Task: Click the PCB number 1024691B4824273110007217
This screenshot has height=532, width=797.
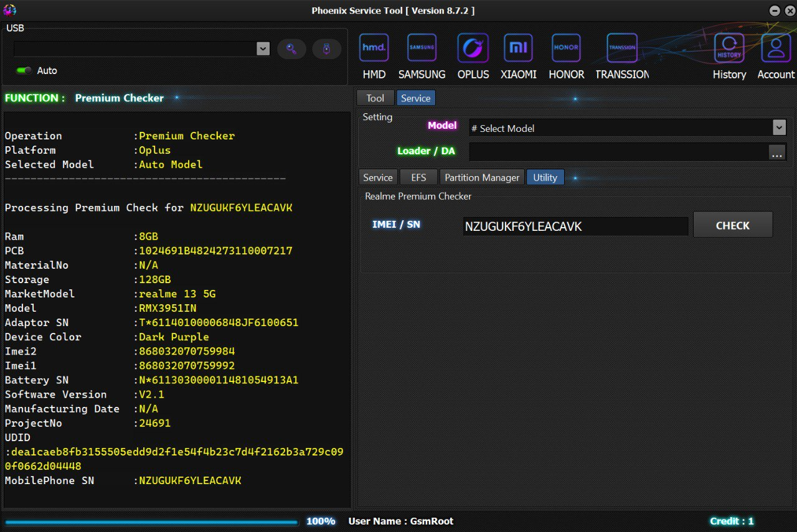Action: (215, 251)
